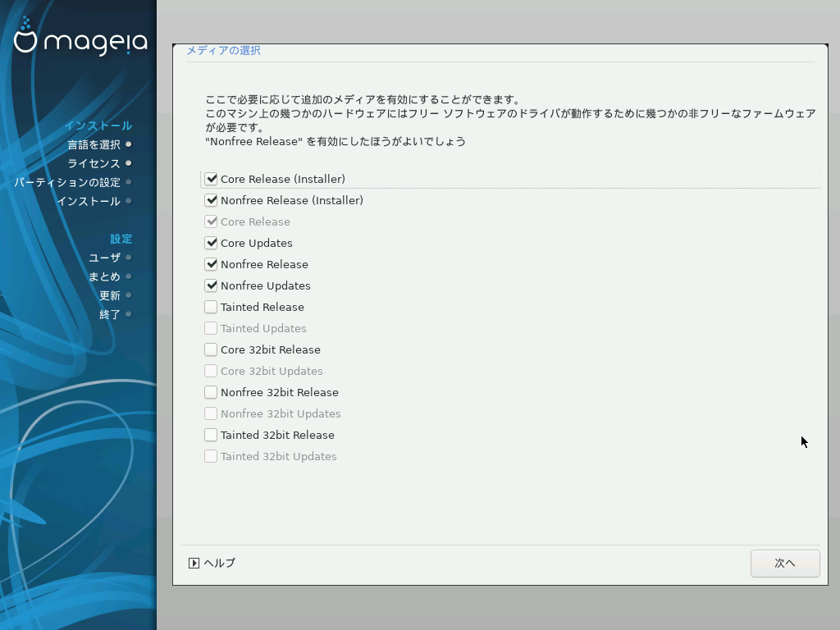Click the 次へ next button
Screen dimensions: 840x630
[785, 564]
